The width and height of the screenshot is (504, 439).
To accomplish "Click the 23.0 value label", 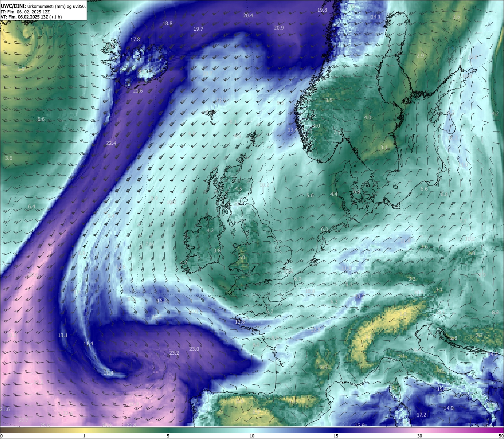I will [x=194, y=349].
